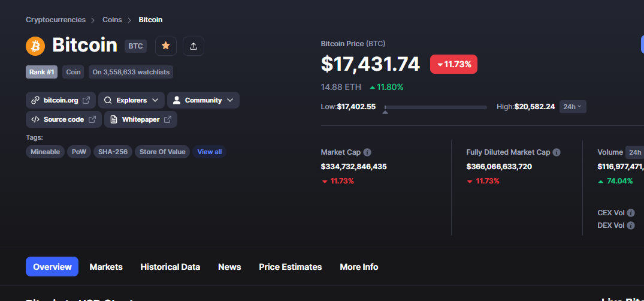Switch to the Markets tab
Viewport: 644px width, 301px height.
(x=106, y=267)
